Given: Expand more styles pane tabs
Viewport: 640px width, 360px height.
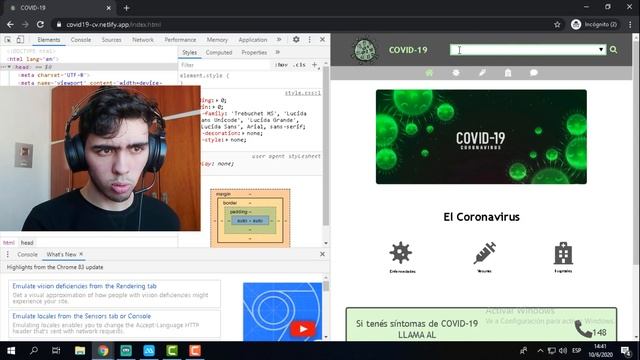Looking at the screenshot, I should pos(278,53).
